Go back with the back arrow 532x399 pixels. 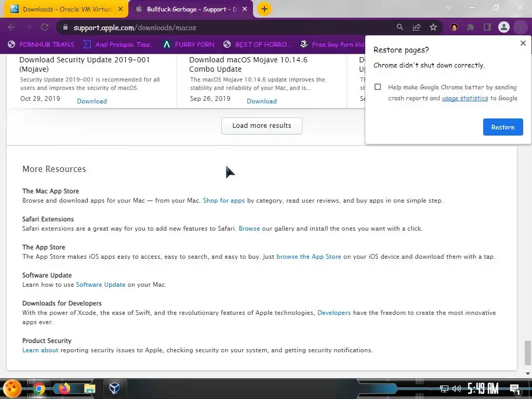point(11,27)
